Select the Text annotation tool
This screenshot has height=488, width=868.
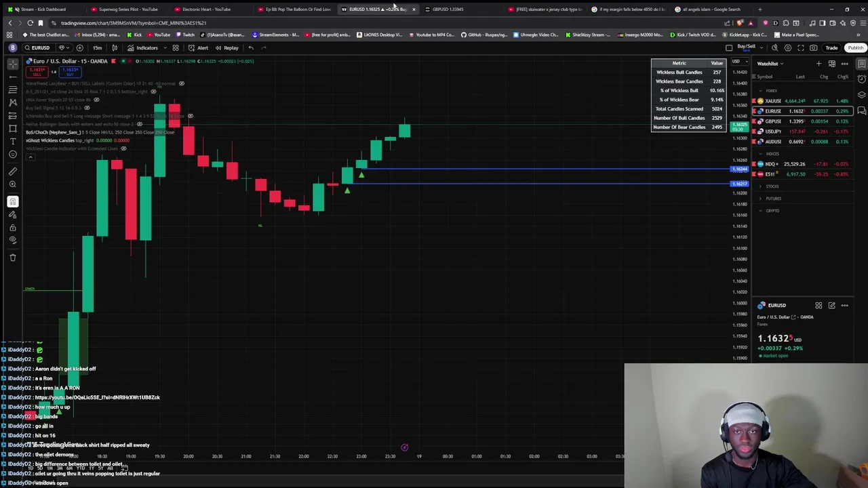tap(13, 141)
